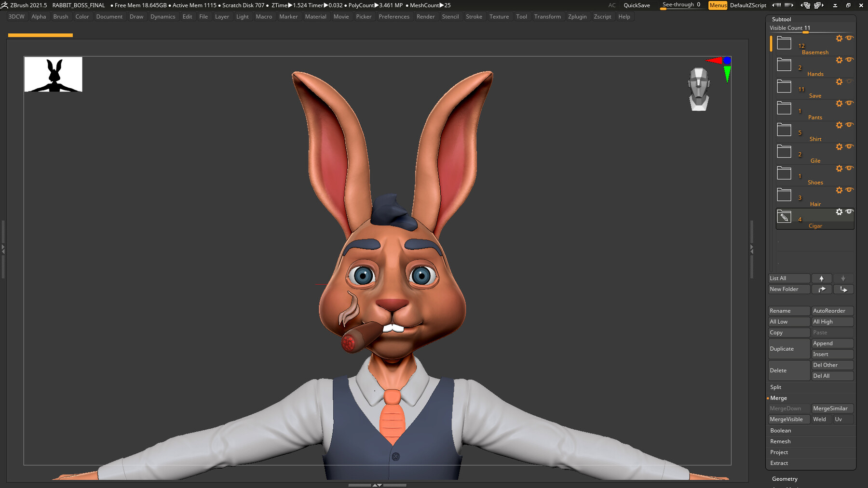Expand the Geometry palette section
The image size is (868, 488).
click(x=785, y=479)
